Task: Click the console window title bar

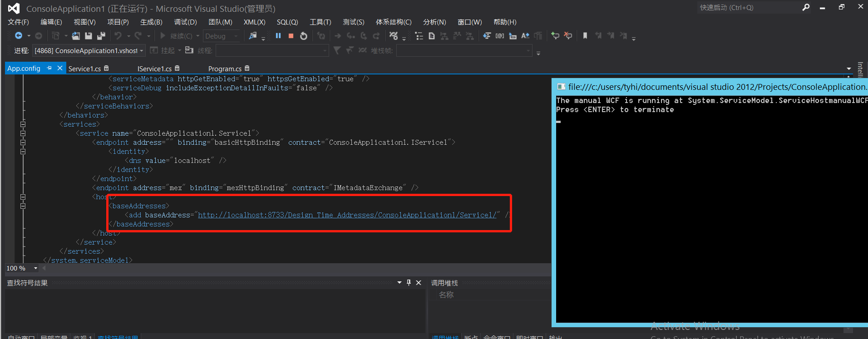Action: click(711, 87)
